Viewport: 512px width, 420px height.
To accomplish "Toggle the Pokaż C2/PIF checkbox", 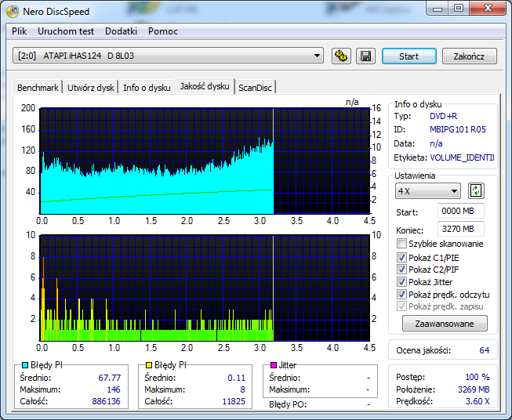I will point(401,270).
